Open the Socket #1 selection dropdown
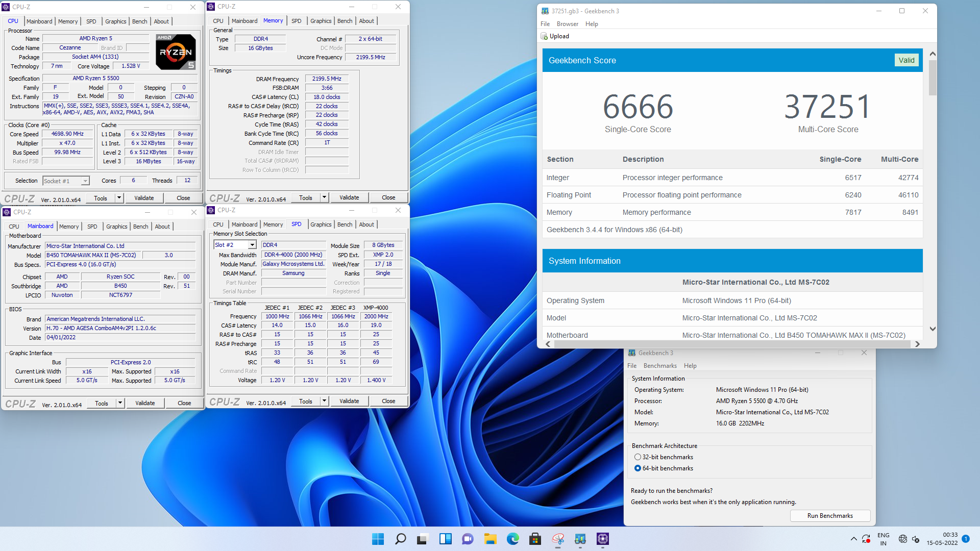 click(x=85, y=181)
